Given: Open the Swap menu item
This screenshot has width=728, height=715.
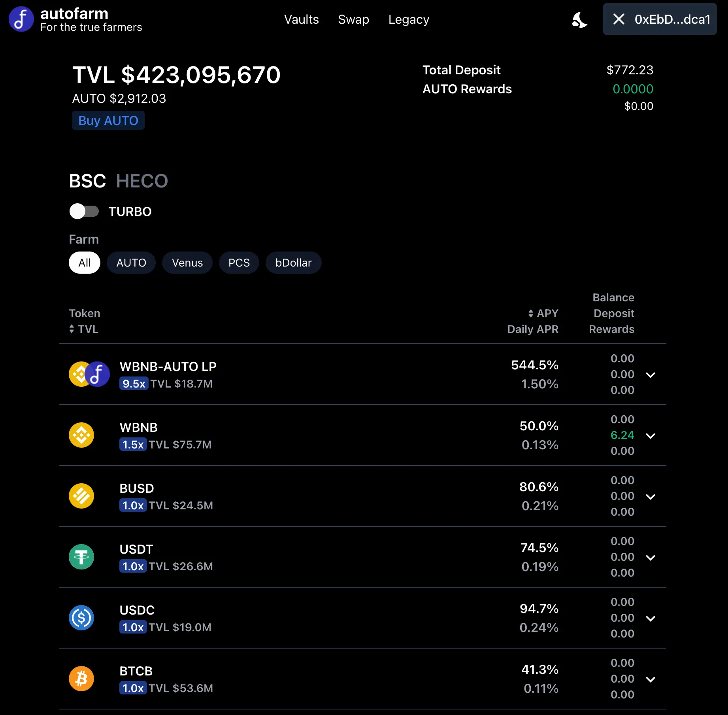Looking at the screenshot, I should 353,19.
